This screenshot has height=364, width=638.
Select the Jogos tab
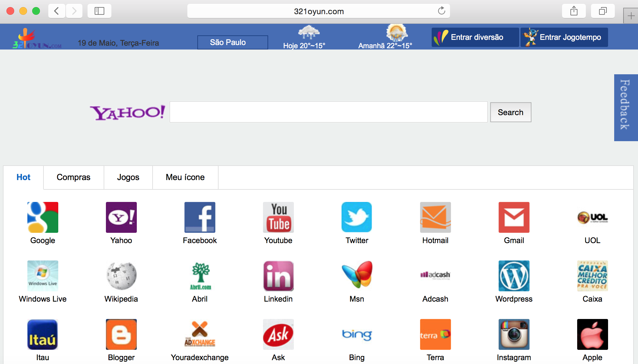128,177
